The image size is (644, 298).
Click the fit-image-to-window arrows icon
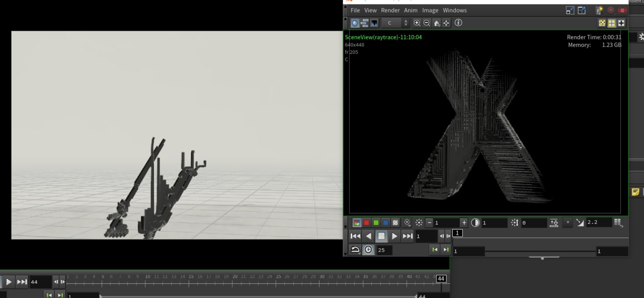[x=446, y=23]
